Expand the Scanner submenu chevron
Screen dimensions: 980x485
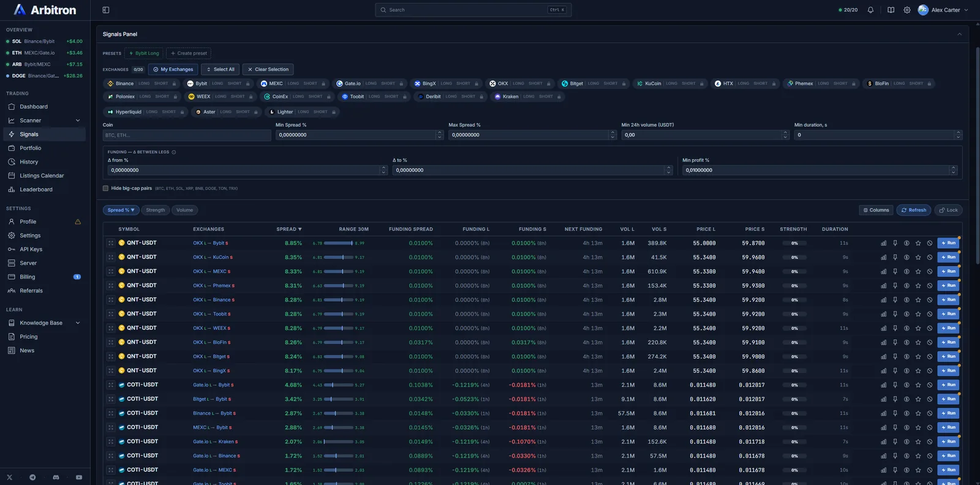78,121
